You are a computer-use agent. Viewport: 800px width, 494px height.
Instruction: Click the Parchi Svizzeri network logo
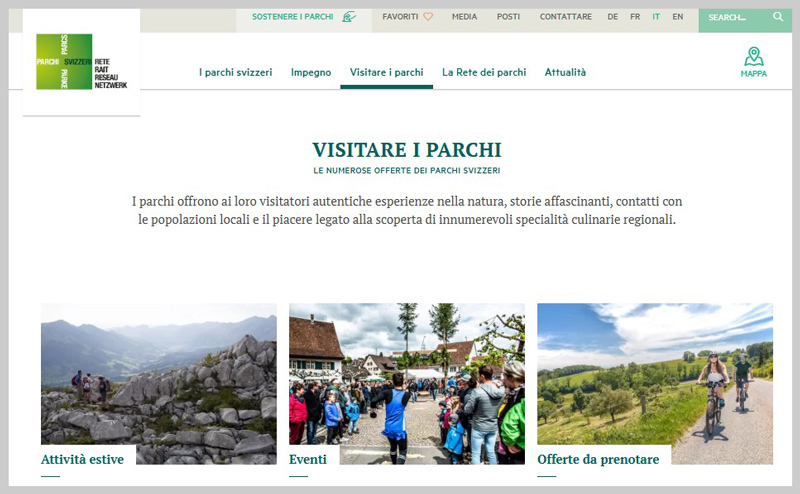pos(81,62)
